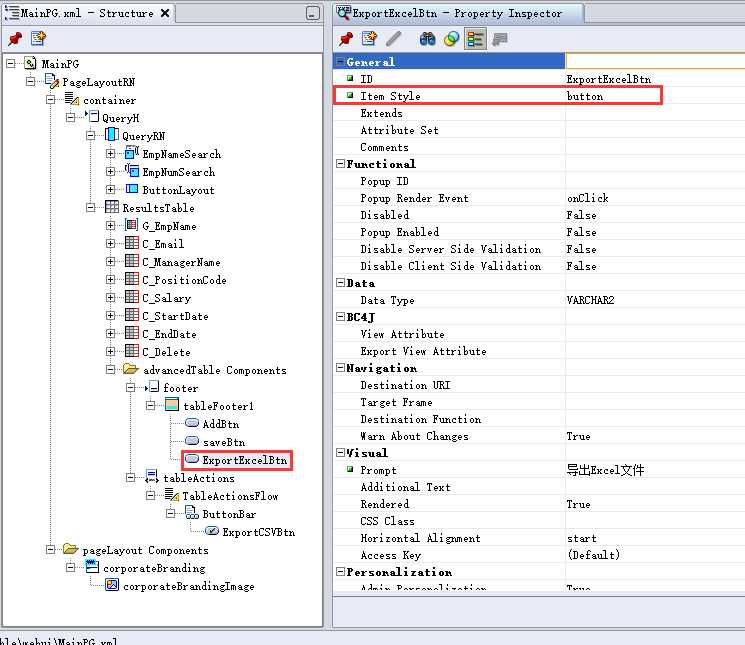Collapse the Visual property section
This screenshot has width=745, height=645.
coord(340,453)
